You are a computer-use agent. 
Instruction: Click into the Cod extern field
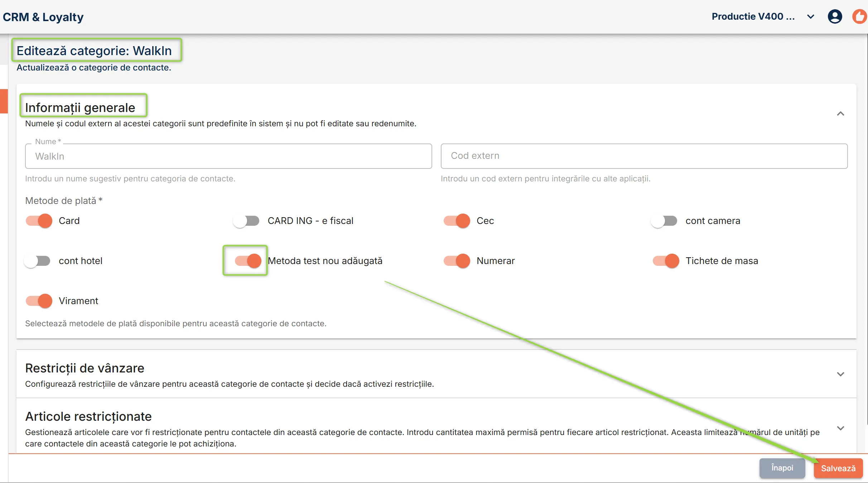point(644,156)
